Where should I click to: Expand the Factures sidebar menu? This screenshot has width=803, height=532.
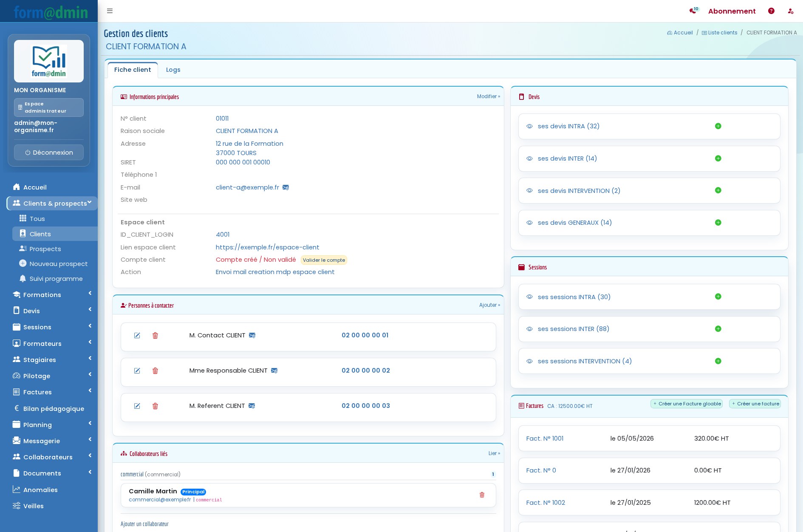point(52,392)
